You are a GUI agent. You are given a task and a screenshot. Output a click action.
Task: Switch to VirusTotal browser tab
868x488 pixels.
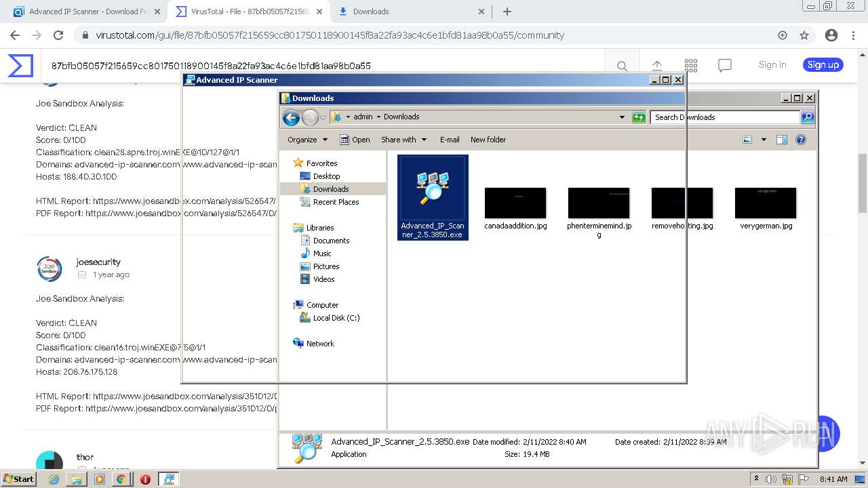tap(247, 12)
